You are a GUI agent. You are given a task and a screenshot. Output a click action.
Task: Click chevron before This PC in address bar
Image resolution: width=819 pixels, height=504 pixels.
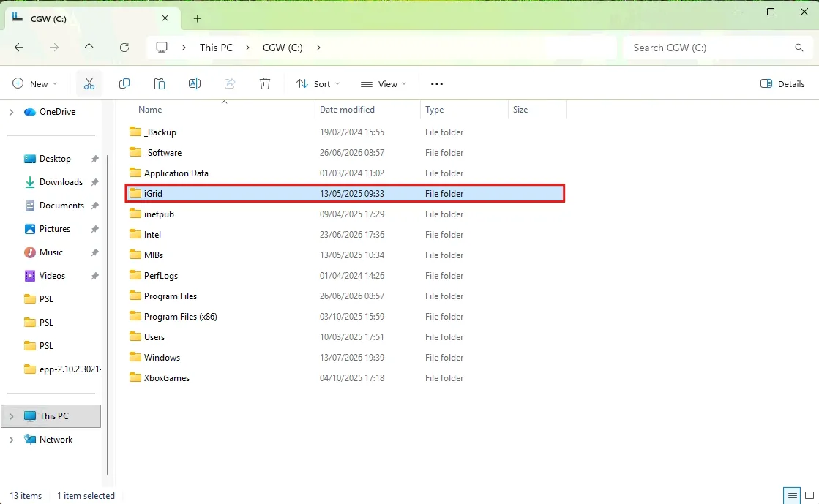point(184,48)
